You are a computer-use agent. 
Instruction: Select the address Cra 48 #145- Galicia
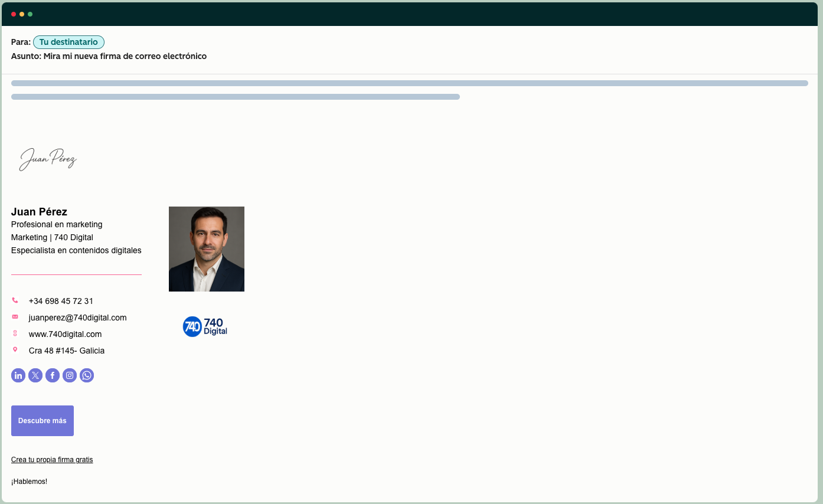67,351
